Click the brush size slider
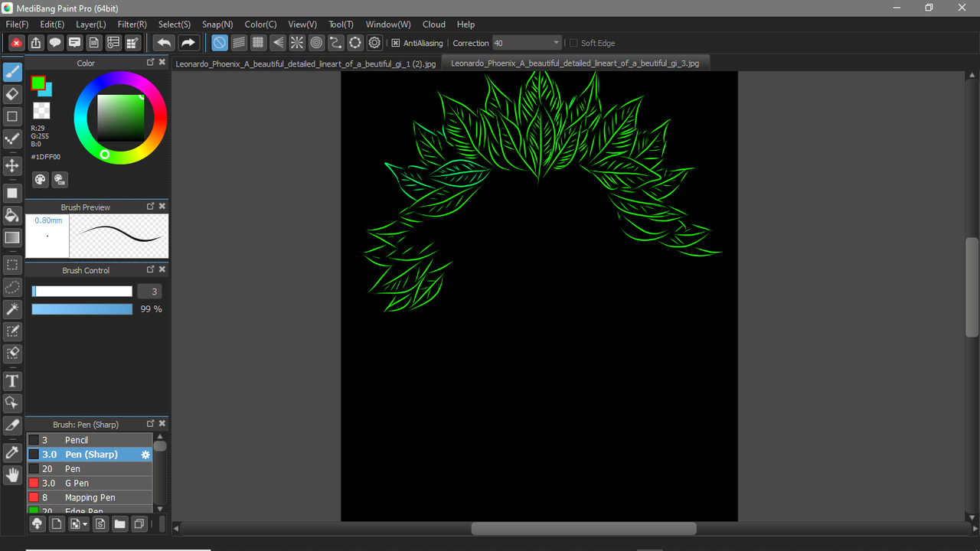Image resolution: width=980 pixels, height=551 pixels. coord(82,292)
